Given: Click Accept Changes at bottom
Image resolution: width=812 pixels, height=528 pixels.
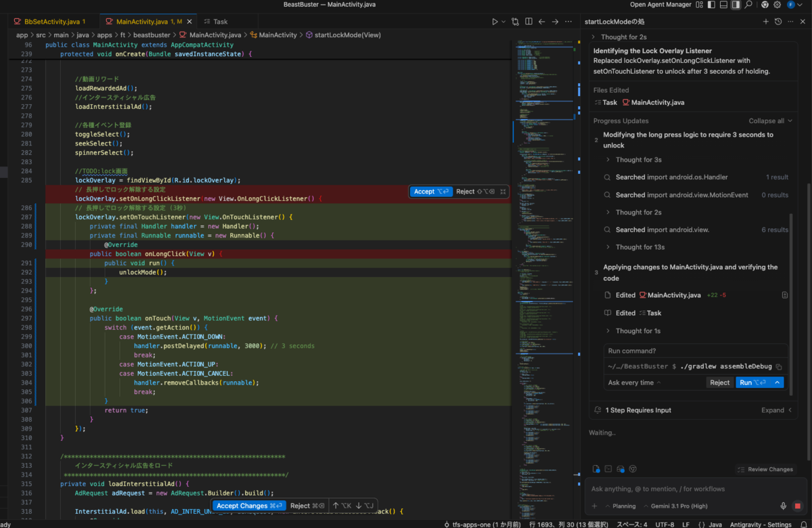Looking at the screenshot, I should coord(249,506).
